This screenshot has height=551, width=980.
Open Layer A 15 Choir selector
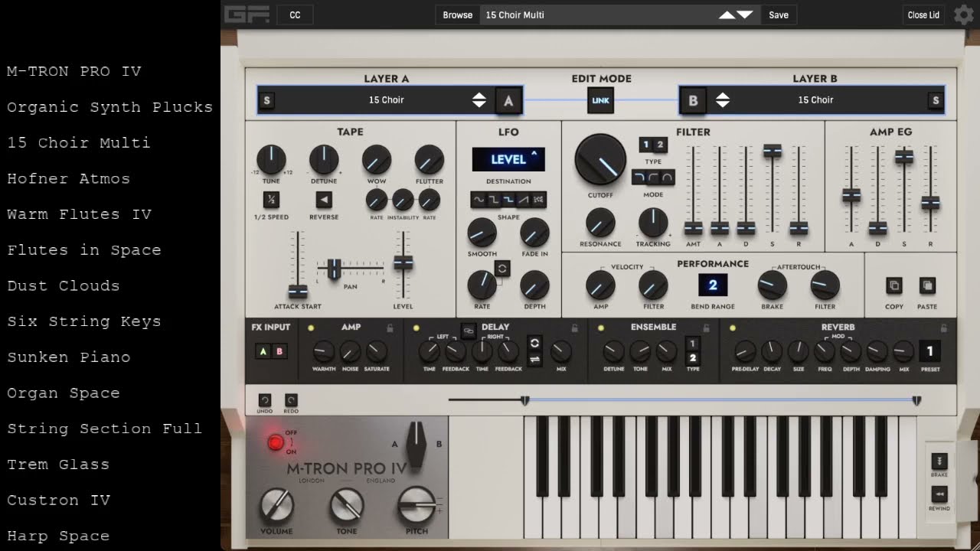pyautogui.click(x=386, y=100)
